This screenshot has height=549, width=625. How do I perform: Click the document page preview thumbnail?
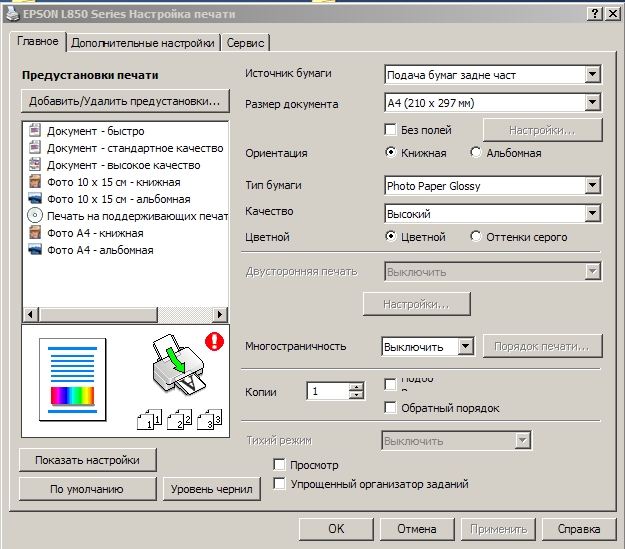tap(73, 380)
